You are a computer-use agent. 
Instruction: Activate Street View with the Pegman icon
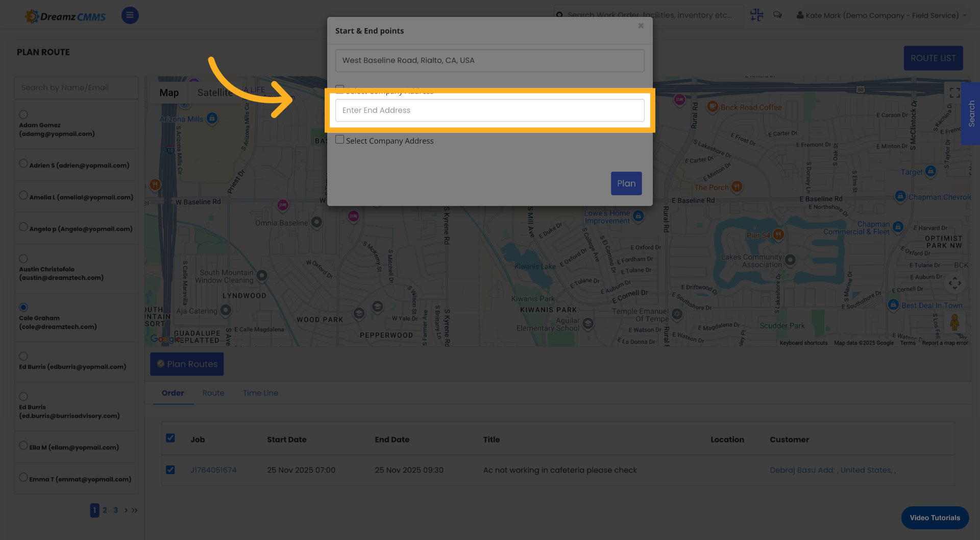click(x=954, y=323)
